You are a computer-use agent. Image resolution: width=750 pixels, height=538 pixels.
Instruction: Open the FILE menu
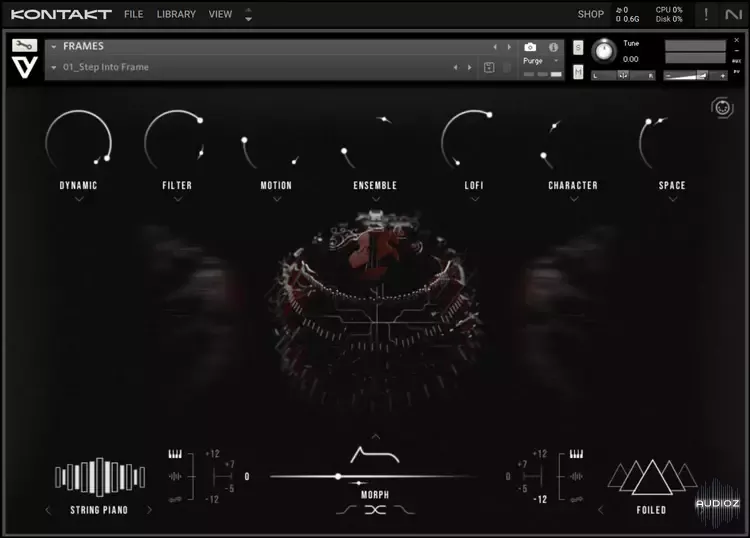click(x=133, y=14)
